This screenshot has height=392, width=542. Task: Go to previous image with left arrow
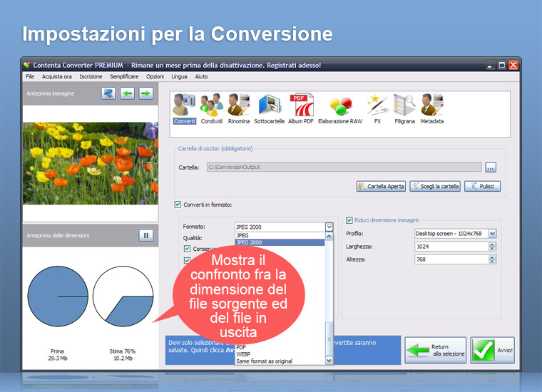click(x=127, y=93)
